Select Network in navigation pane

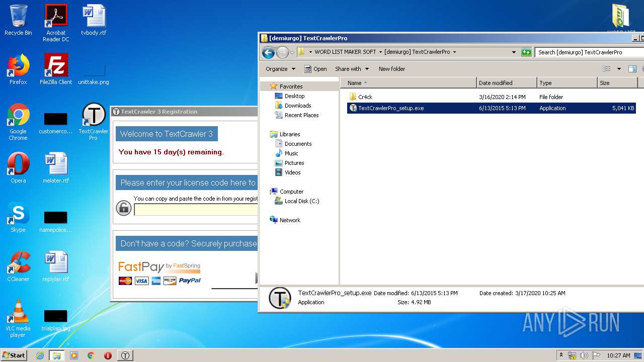click(290, 220)
